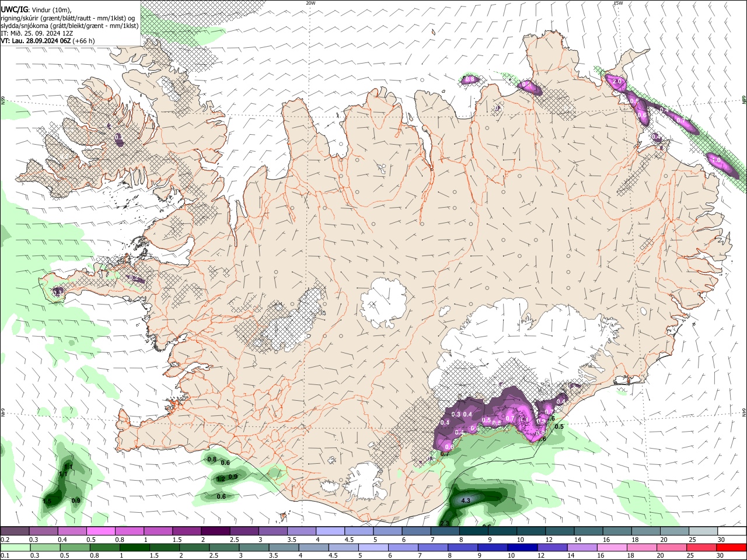747x560 pixels.
Task: Click the "2.3" value above the legend
Action: [x=445, y=523]
